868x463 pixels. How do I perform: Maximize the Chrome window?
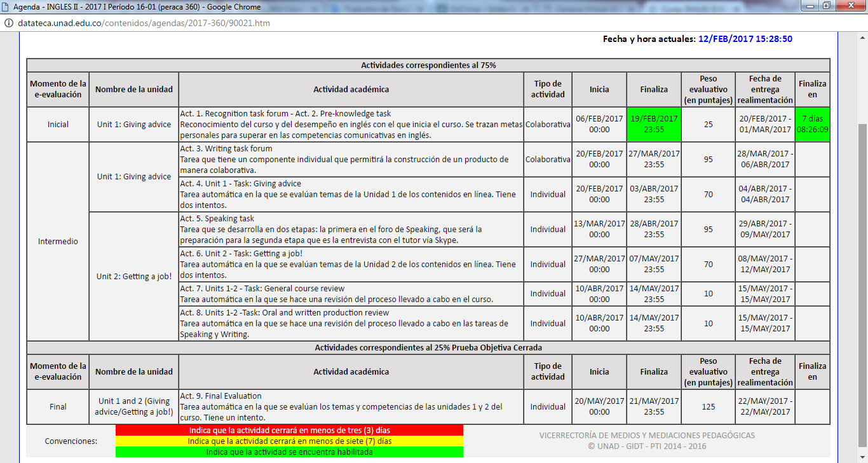pos(826,6)
